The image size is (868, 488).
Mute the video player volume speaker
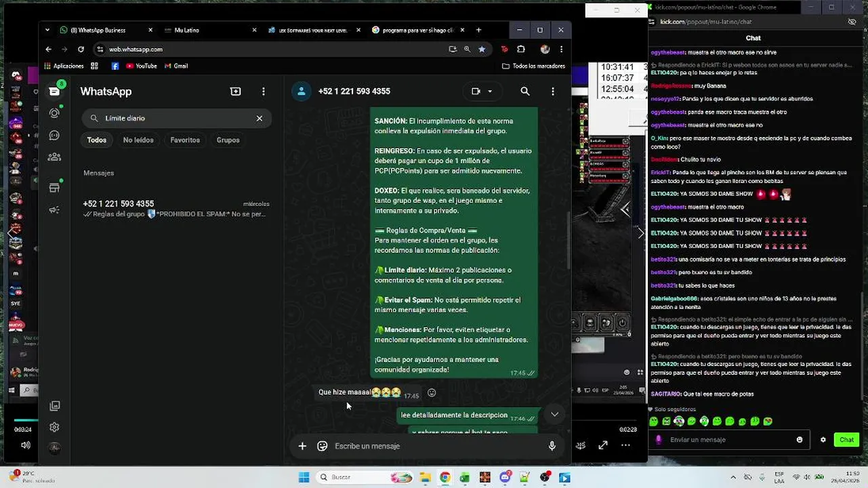25,445
